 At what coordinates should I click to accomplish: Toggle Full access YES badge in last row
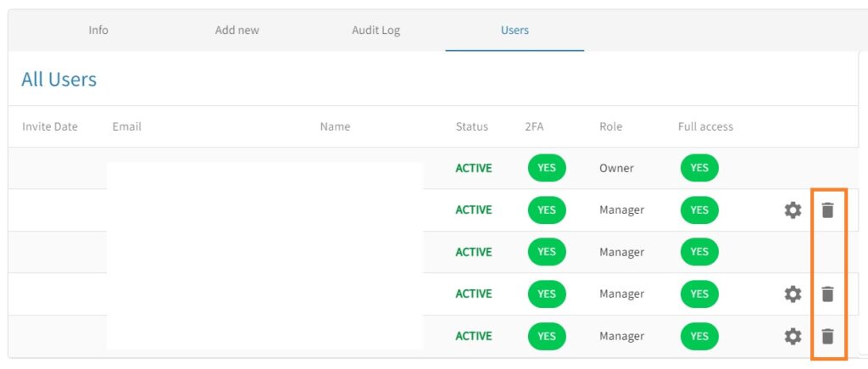click(x=699, y=337)
